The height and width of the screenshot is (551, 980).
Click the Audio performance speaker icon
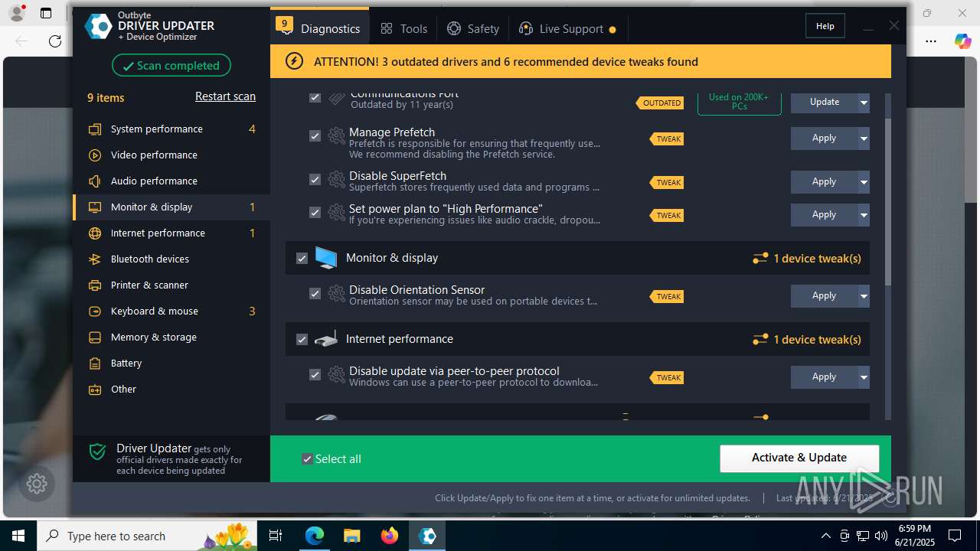(x=95, y=181)
